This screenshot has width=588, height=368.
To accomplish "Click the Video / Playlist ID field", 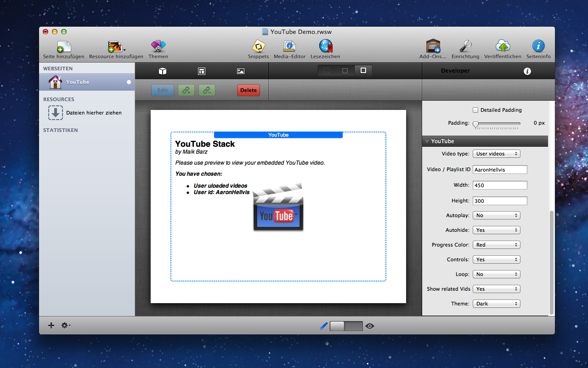I will tap(500, 170).
